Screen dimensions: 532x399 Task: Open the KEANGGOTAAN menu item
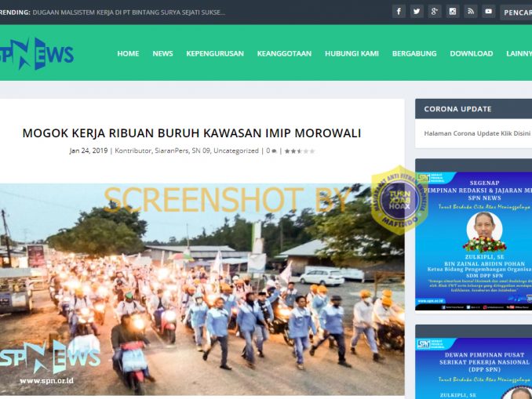[x=284, y=53]
